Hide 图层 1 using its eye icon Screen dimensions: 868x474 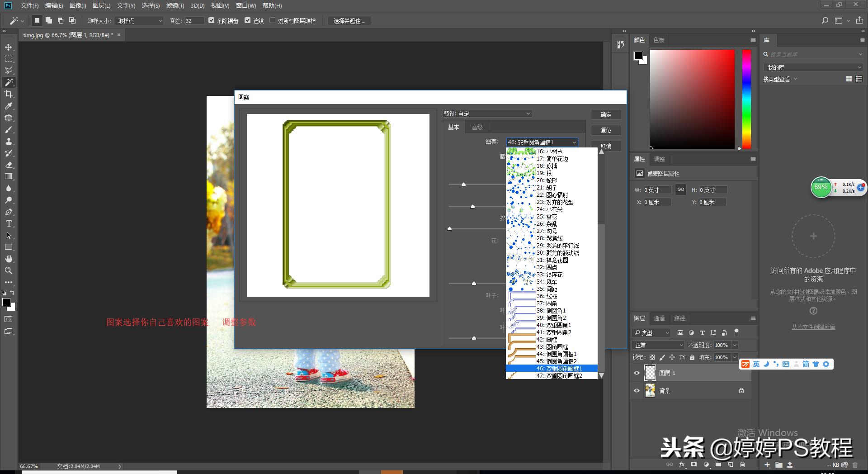click(x=637, y=373)
